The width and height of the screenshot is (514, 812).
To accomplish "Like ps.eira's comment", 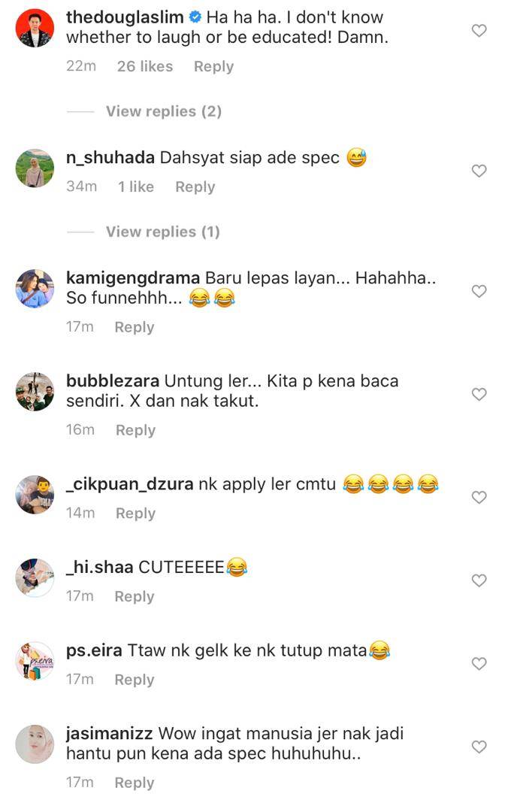I will point(479,664).
